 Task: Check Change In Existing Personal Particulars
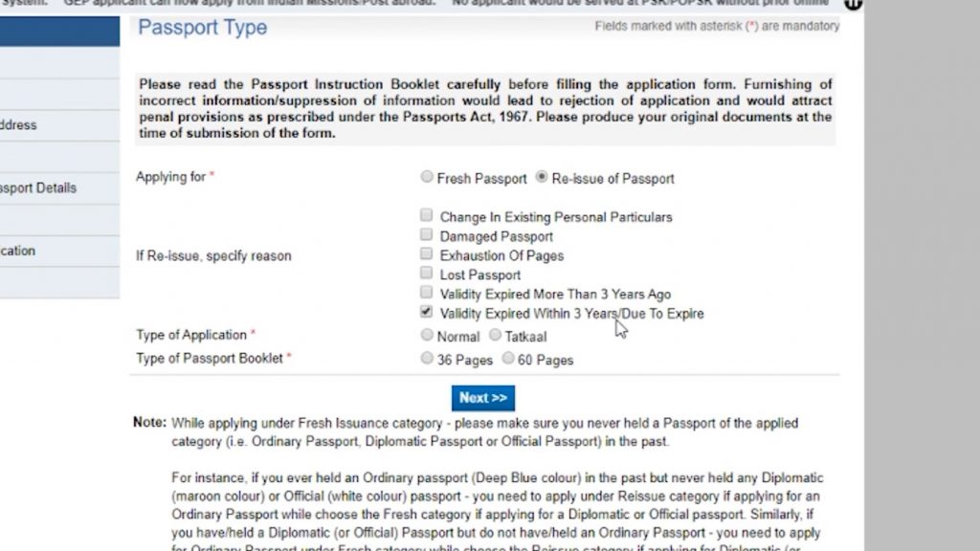[x=426, y=216]
